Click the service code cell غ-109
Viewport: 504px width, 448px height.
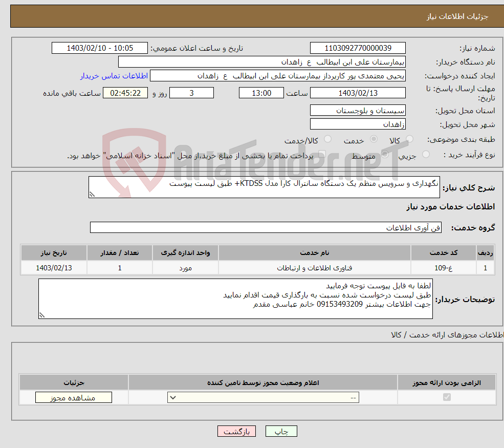point(444,268)
